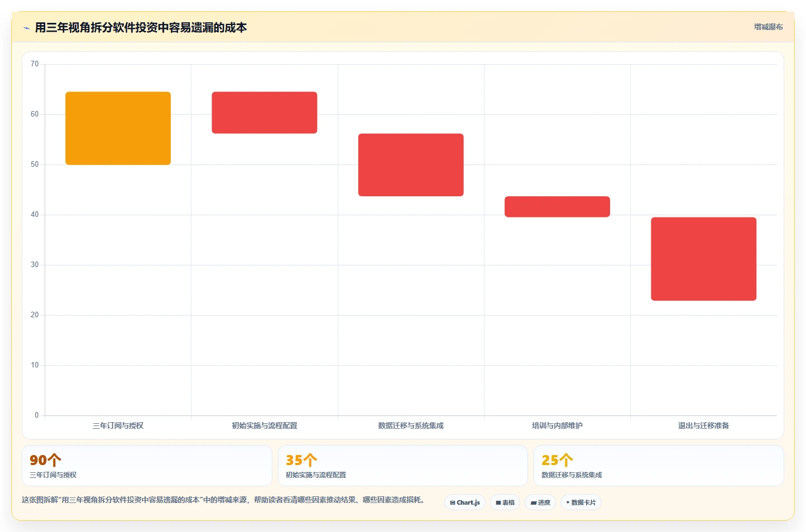806x532 pixels.
Task: Click the y-axis value 70
Action: pyautogui.click(x=35, y=64)
